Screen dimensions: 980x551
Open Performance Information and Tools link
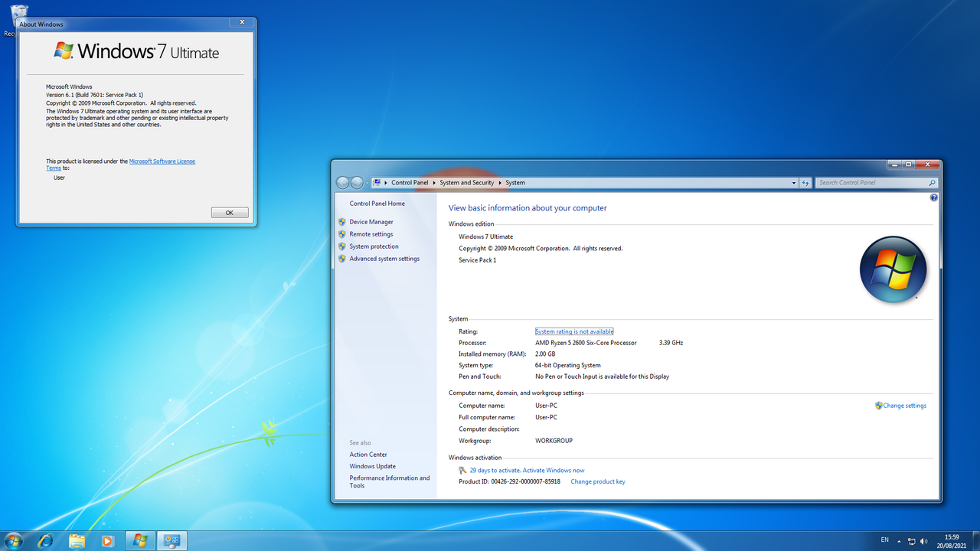[x=390, y=481]
